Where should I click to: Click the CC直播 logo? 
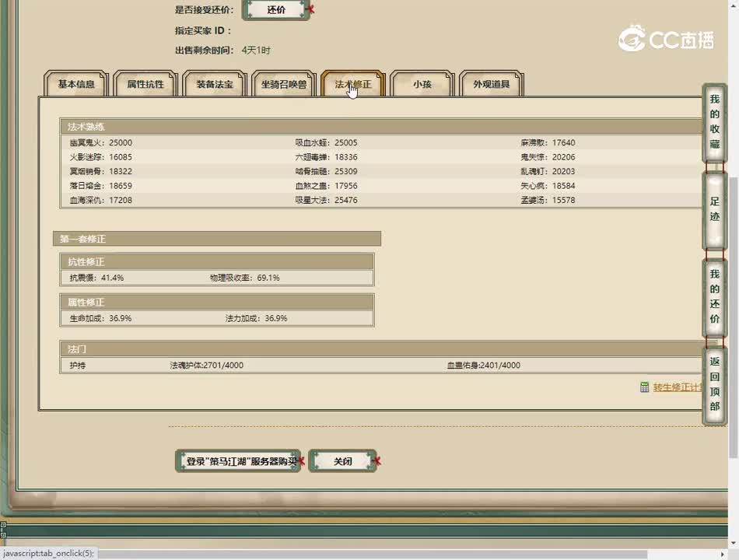(667, 39)
